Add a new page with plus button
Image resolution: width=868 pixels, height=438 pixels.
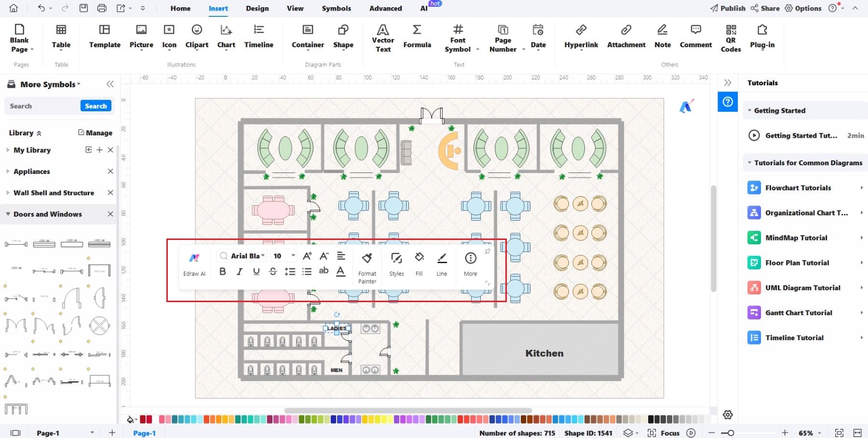pos(112,433)
